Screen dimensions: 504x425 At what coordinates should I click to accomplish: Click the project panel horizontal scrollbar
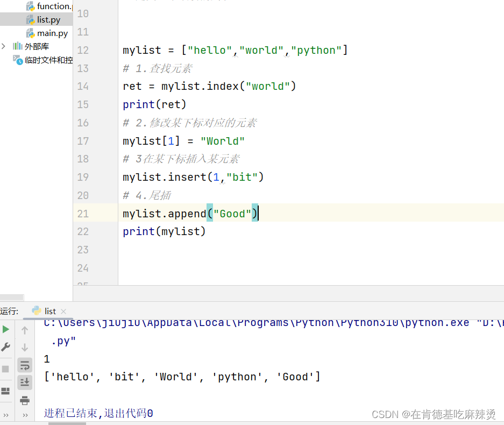(x=12, y=297)
